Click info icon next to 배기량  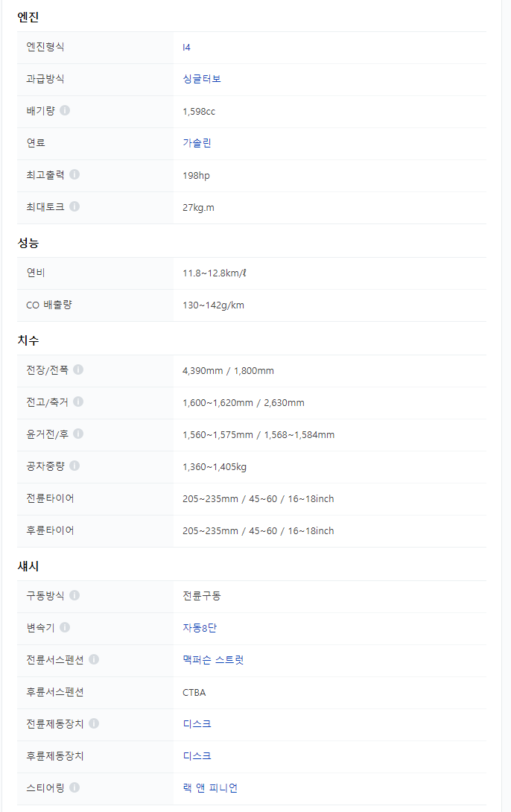(x=65, y=110)
